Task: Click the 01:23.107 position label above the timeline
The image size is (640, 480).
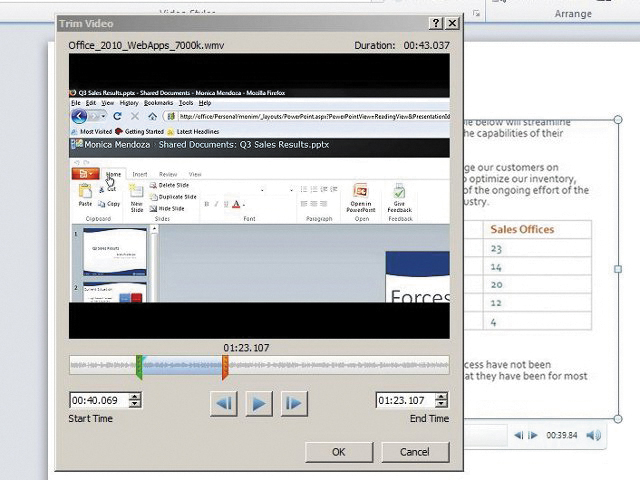Action: [246, 348]
